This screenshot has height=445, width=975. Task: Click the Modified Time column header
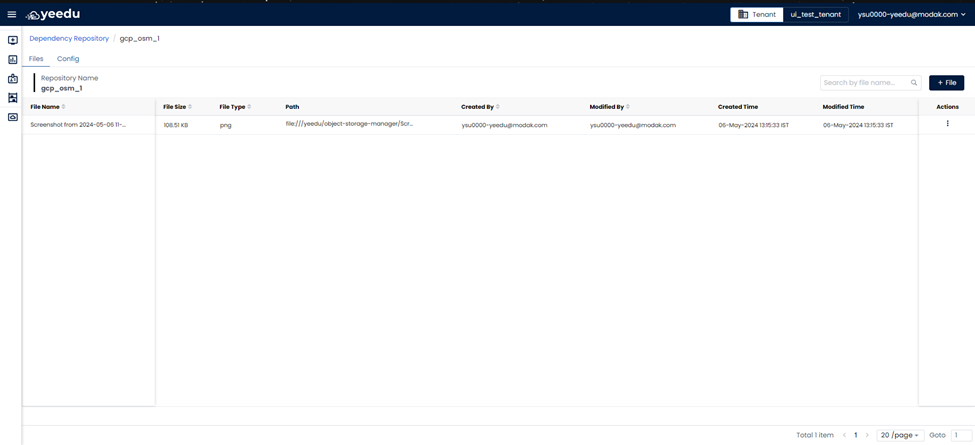[843, 107]
